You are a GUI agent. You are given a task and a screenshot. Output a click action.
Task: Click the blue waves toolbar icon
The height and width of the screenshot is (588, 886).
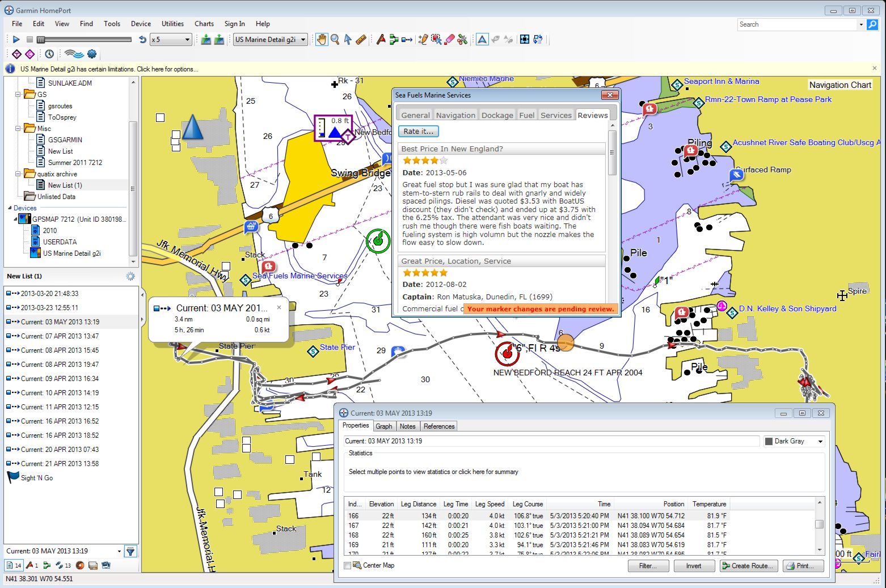tap(74, 54)
